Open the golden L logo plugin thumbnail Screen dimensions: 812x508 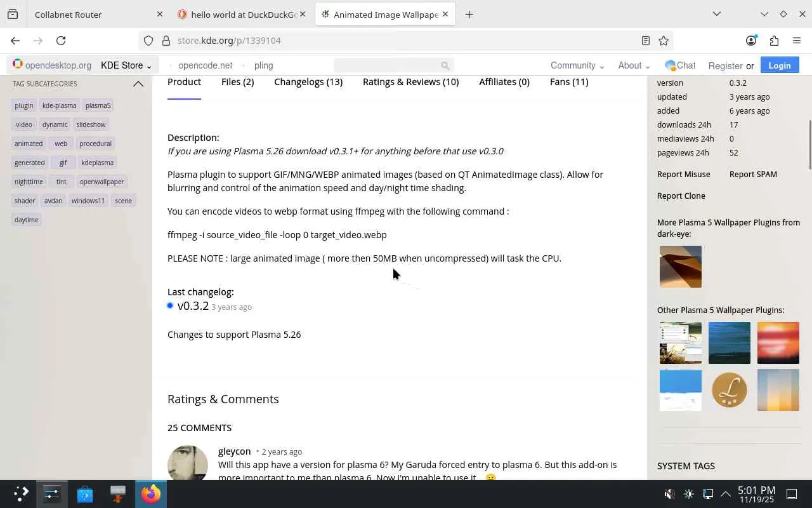click(x=729, y=390)
